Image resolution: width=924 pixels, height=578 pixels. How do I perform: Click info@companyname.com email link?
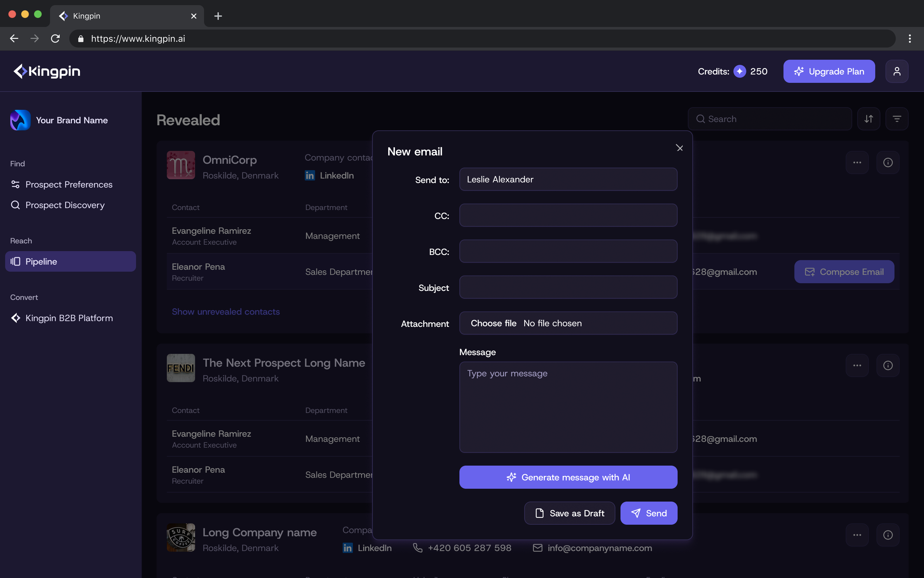tap(592, 548)
